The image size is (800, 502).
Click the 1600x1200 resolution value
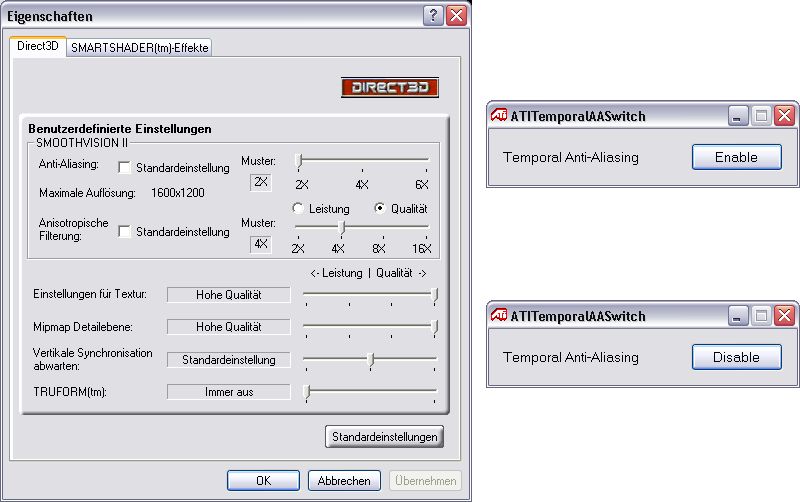(178, 193)
